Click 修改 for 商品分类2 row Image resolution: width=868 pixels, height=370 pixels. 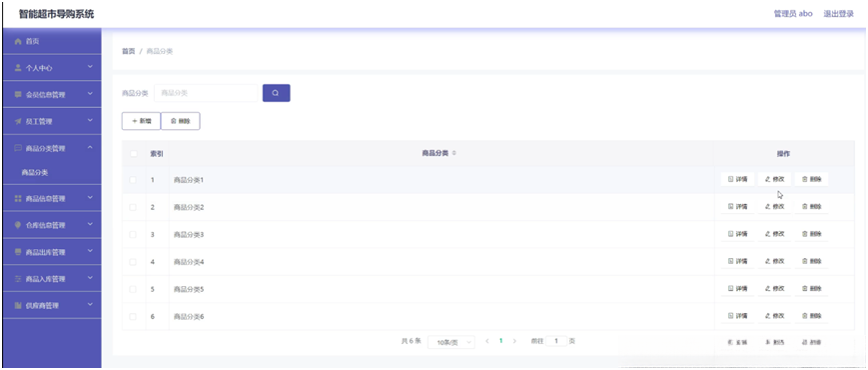[774, 207]
